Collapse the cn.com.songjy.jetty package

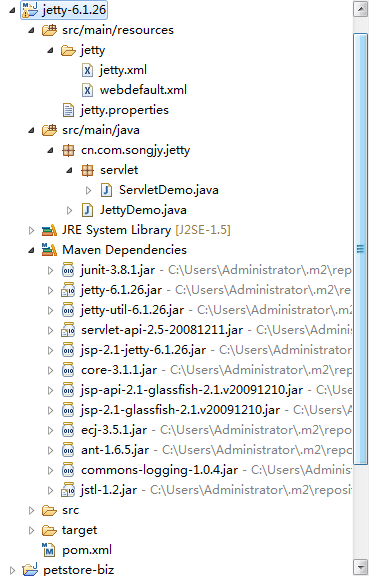pyautogui.click(x=51, y=150)
